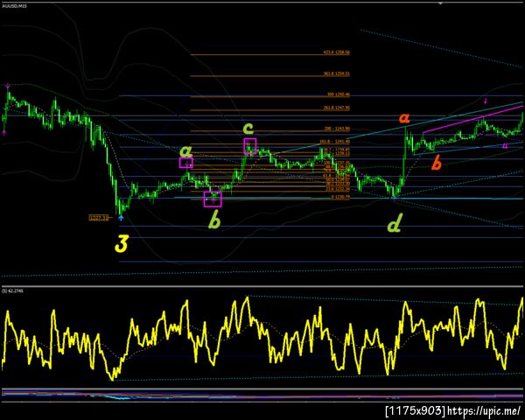This screenshot has height=420, width=525.
Task: Select the yellow wave 3 label
Action: (122, 243)
